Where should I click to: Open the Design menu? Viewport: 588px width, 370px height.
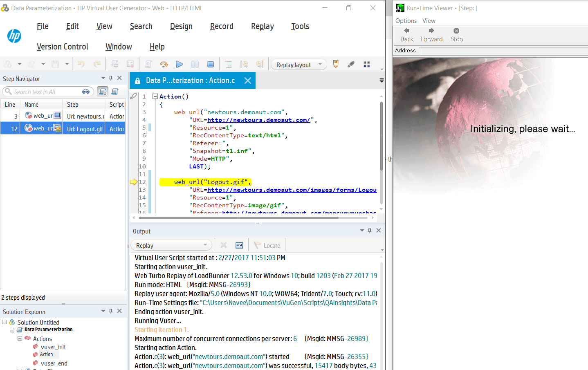[x=181, y=26]
